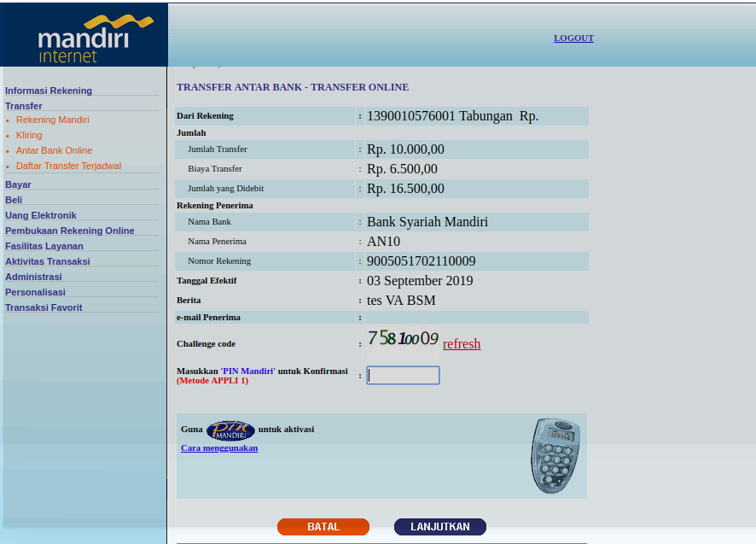Click the challenge code captcha image
This screenshot has height=544, width=756.
pos(403,340)
